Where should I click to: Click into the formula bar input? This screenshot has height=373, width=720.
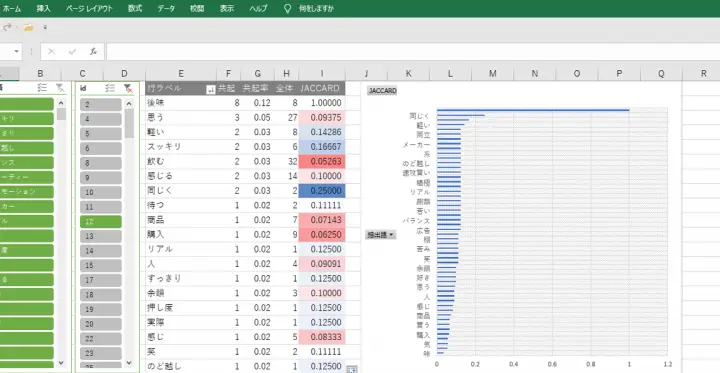[x=412, y=51]
